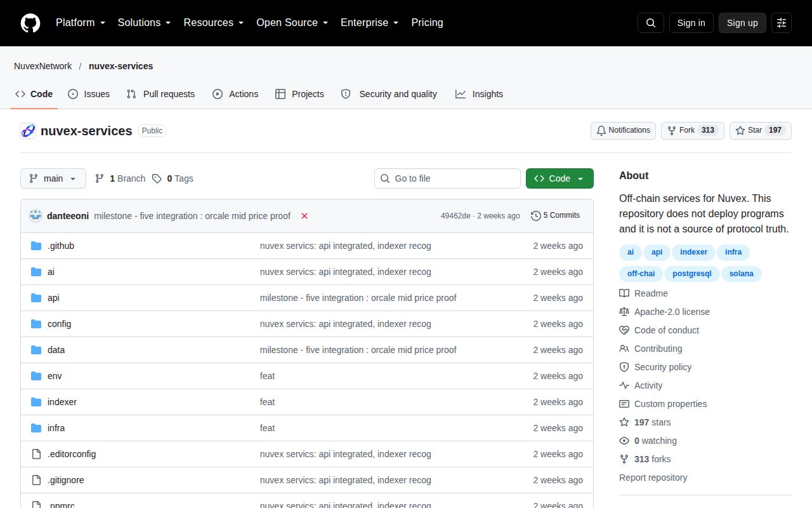Image resolution: width=812 pixels, height=508 pixels.
Task: Switch to the Insights tab
Action: click(479, 94)
